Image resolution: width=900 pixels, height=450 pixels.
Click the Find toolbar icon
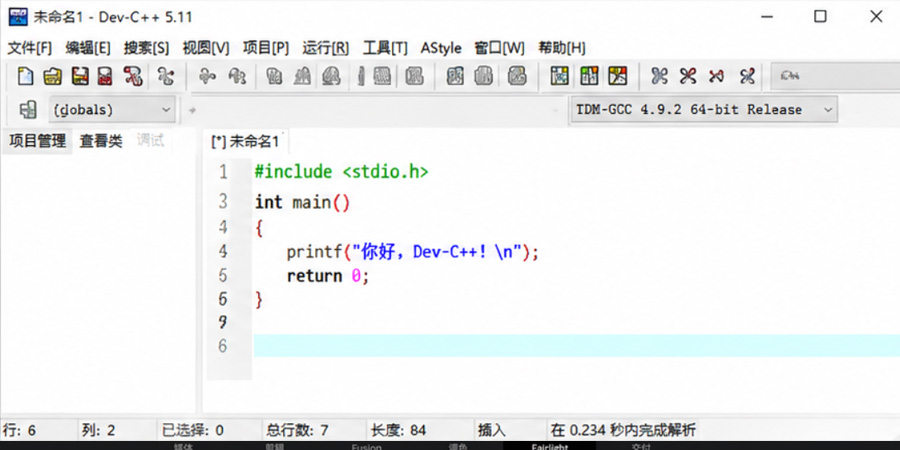(x=274, y=76)
